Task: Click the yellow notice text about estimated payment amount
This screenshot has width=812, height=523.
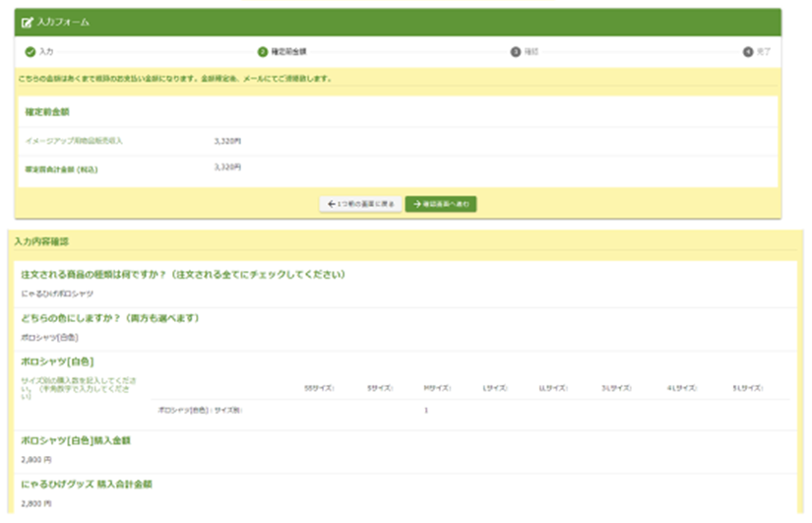Action: (174, 79)
